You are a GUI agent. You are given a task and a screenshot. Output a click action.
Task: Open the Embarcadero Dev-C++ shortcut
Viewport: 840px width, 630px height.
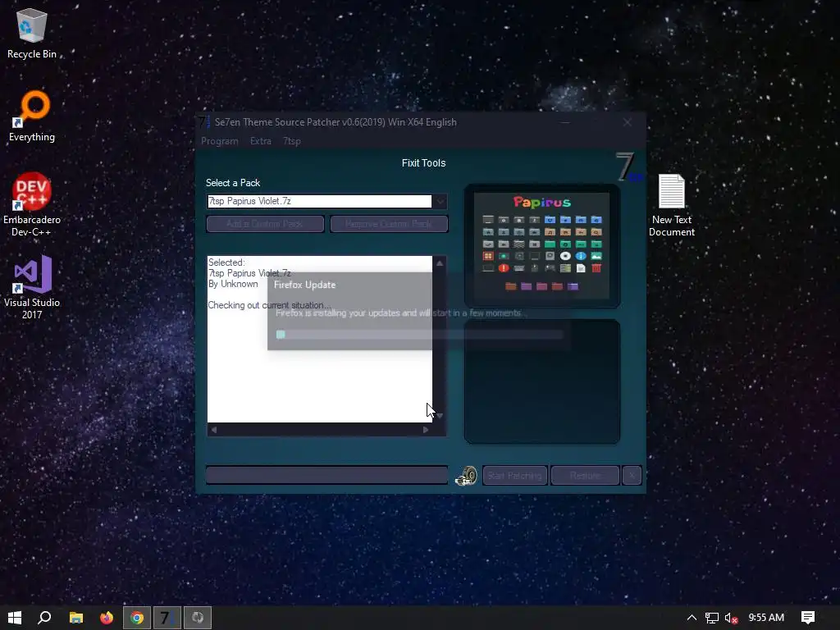tap(32, 204)
